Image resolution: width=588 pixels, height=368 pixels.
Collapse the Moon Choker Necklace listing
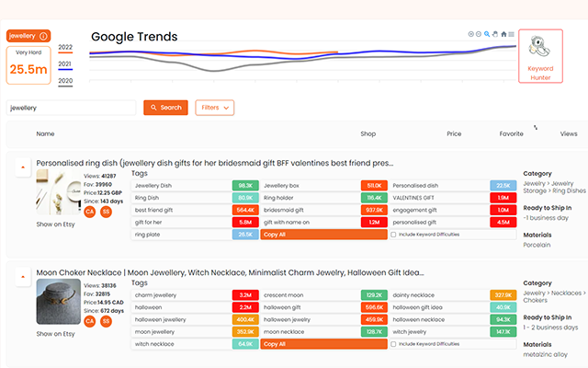(23, 277)
